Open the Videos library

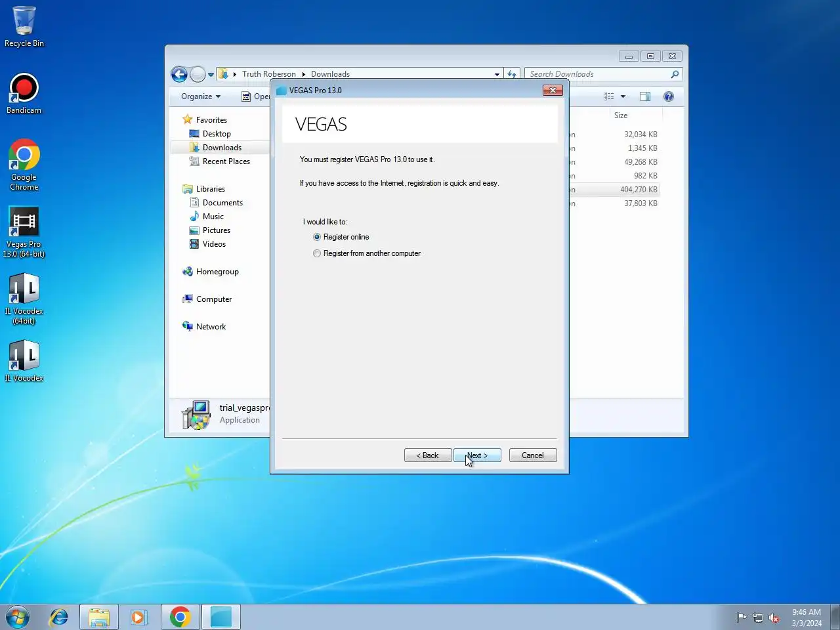214,244
